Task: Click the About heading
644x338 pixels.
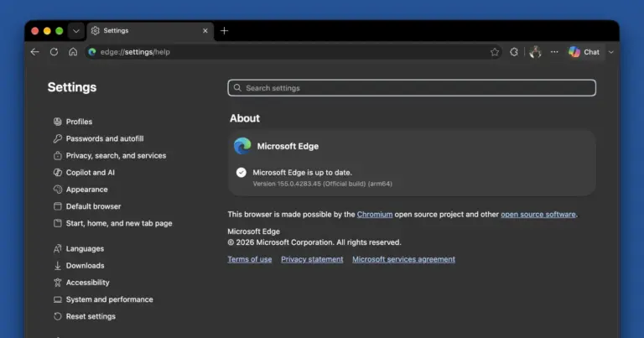Action: click(245, 118)
